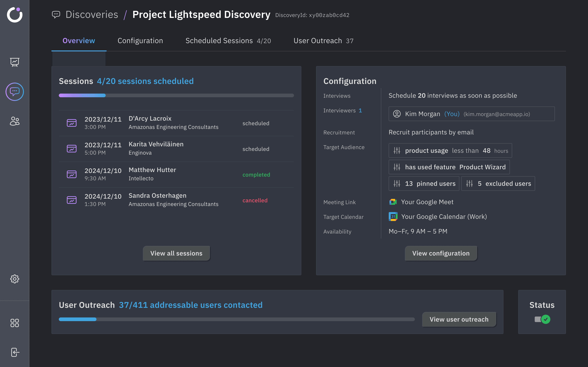Viewport: 588px width, 367px height.
Task: Switch to the Configuration tab
Action: (140, 41)
